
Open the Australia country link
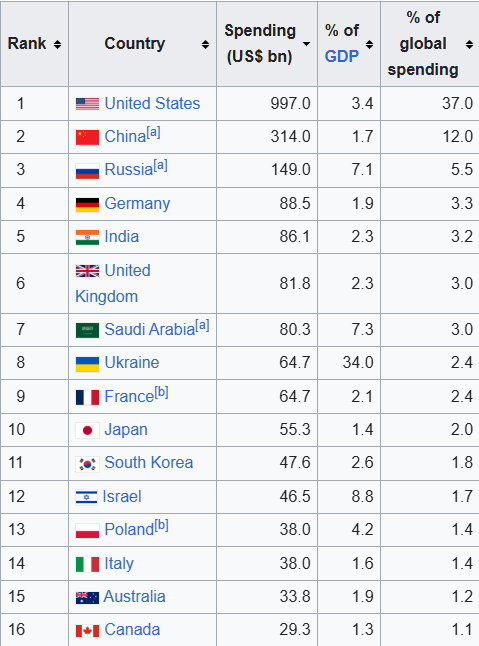[134, 597]
